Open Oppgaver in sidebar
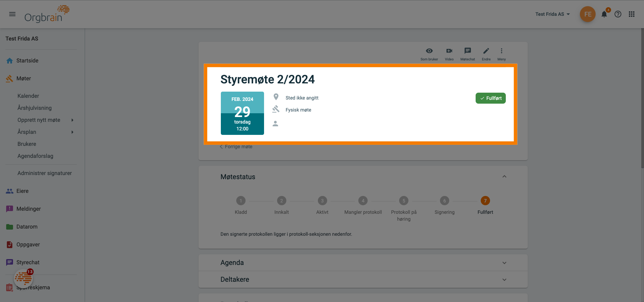644x302 pixels. (x=28, y=245)
